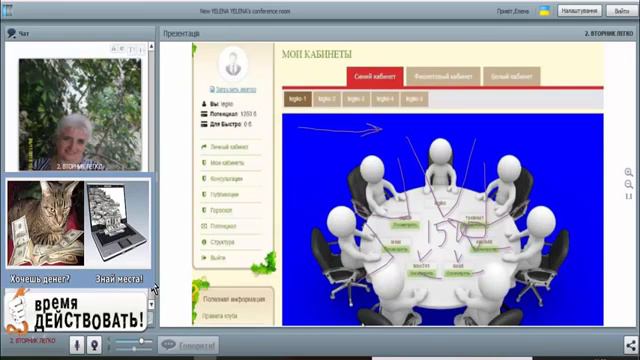Open the cat with dollars ad image
This screenshot has height=360, width=640.
46,224
